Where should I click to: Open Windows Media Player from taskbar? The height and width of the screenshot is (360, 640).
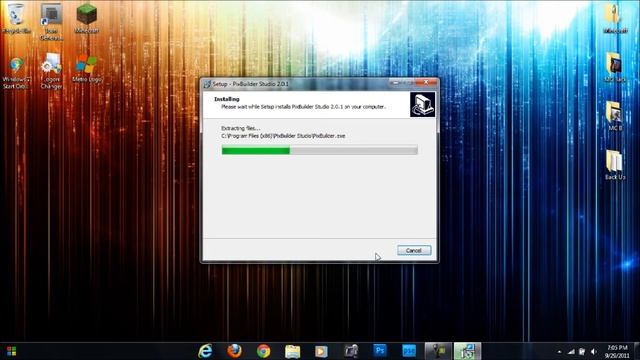(321, 351)
